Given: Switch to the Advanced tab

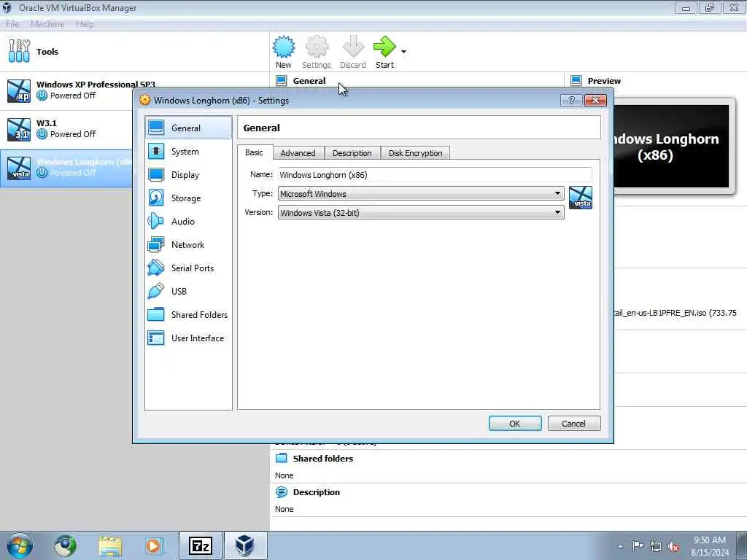Looking at the screenshot, I should tap(298, 153).
